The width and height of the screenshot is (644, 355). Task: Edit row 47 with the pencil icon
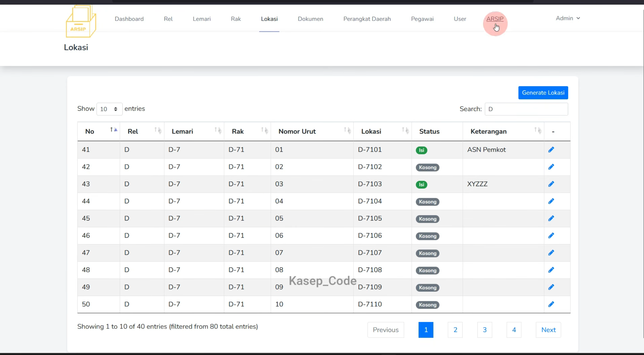pyautogui.click(x=551, y=253)
